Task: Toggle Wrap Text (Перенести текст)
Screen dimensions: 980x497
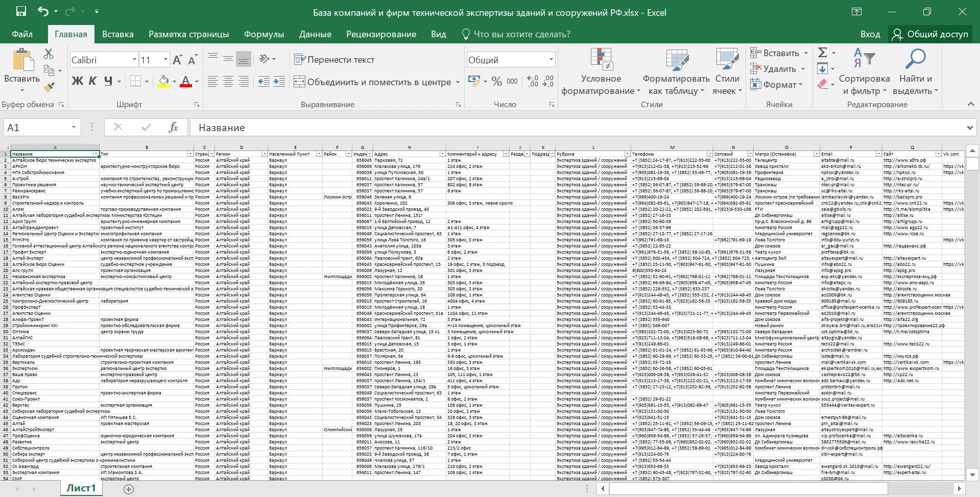Action: [x=334, y=60]
